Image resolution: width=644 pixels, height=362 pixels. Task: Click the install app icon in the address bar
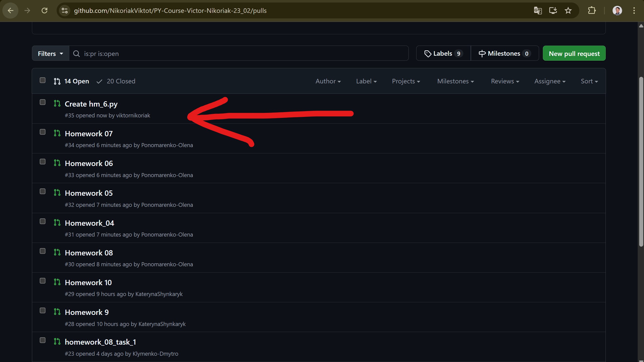tap(553, 11)
